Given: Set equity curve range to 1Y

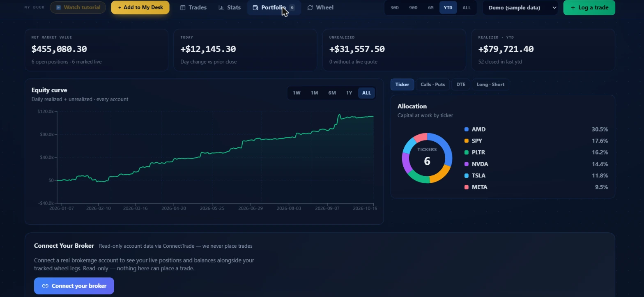Looking at the screenshot, I should pyautogui.click(x=349, y=93).
